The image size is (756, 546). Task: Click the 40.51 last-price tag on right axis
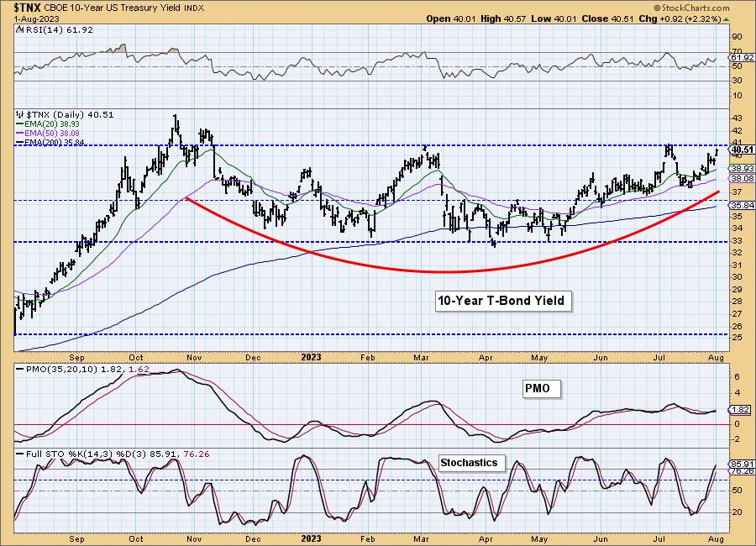pyautogui.click(x=742, y=150)
